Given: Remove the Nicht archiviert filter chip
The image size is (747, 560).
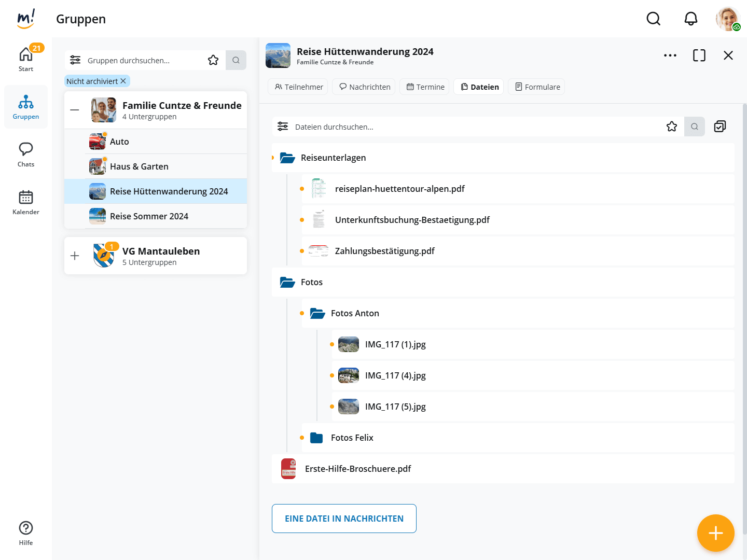Looking at the screenshot, I should click(x=123, y=81).
